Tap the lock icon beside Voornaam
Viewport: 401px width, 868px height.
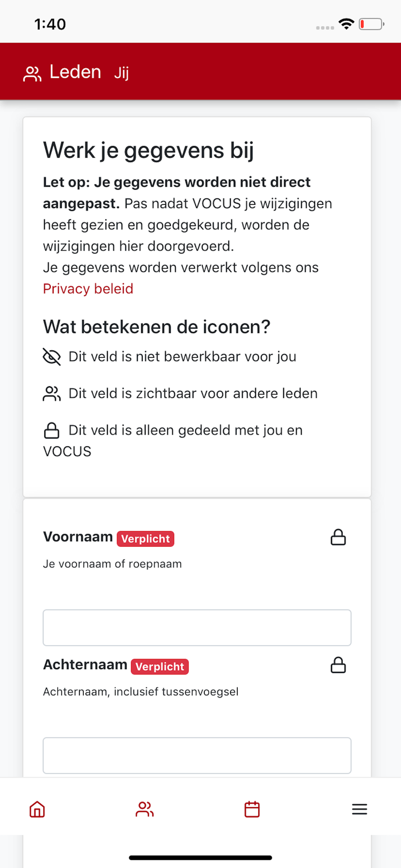(x=339, y=537)
